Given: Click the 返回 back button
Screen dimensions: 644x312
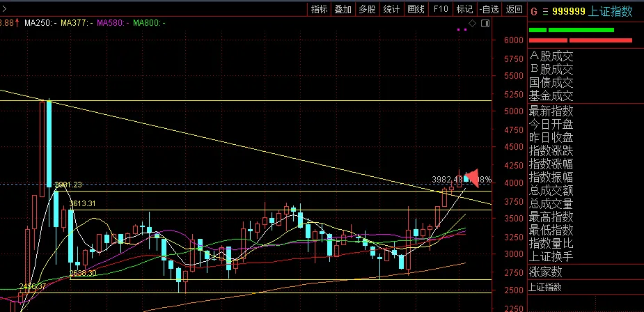Looking at the screenshot, I should click(x=515, y=9).
